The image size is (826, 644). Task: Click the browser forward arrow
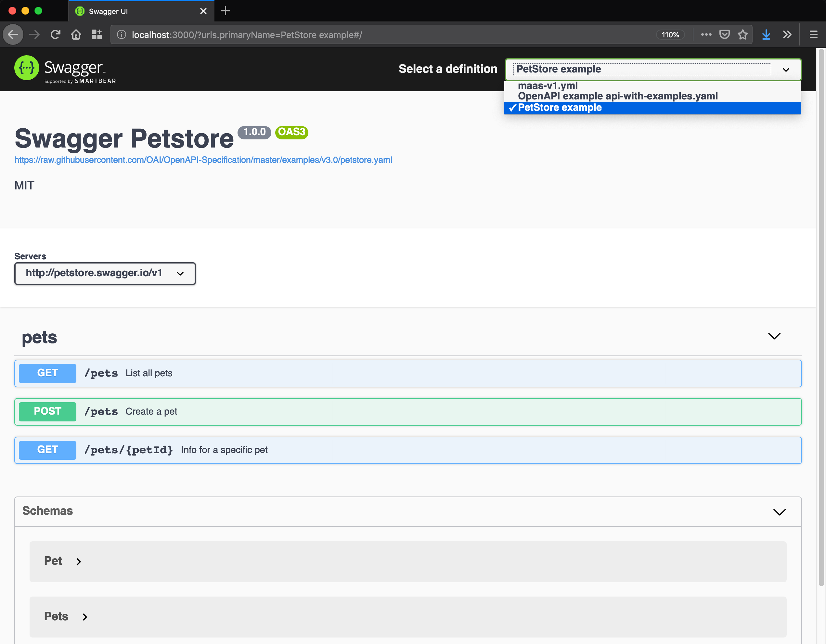[x=34, y=35]
